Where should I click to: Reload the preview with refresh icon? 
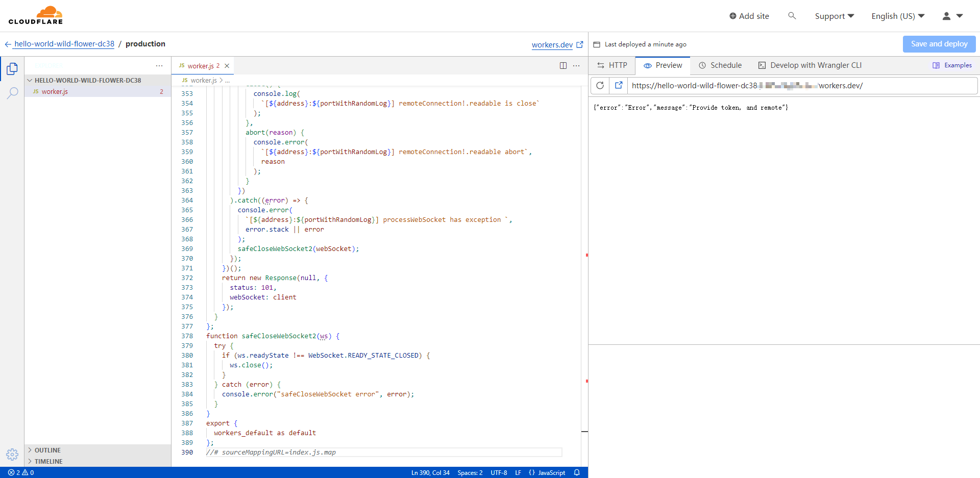(600, 86)
